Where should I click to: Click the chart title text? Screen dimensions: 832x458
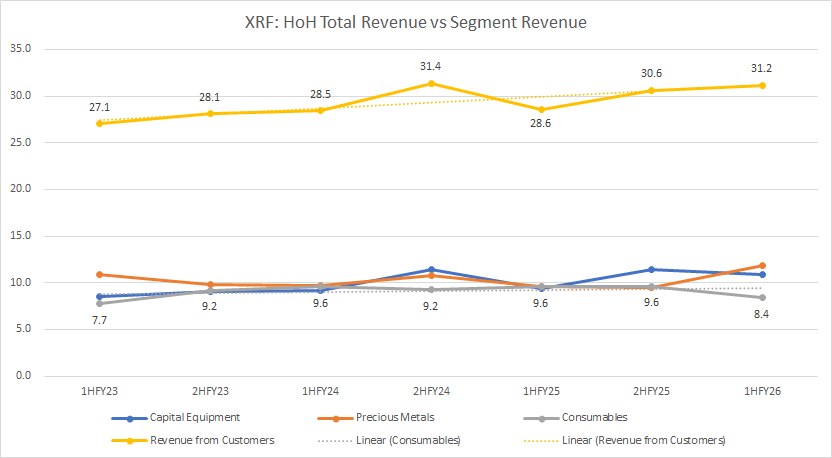tap(415, 20)
